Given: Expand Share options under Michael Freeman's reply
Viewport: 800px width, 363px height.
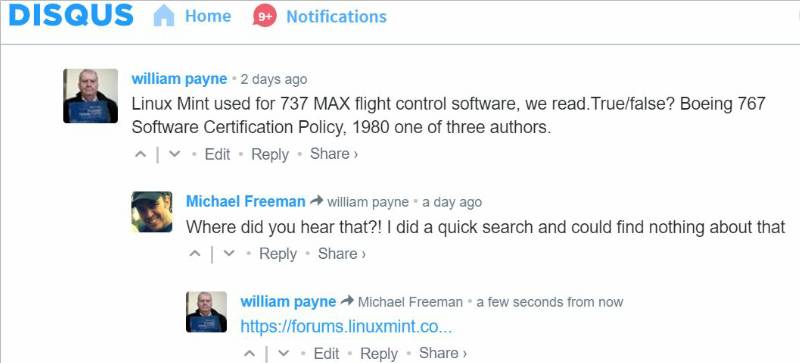Looking at the screenshot, I should click(x=342, y=253).
